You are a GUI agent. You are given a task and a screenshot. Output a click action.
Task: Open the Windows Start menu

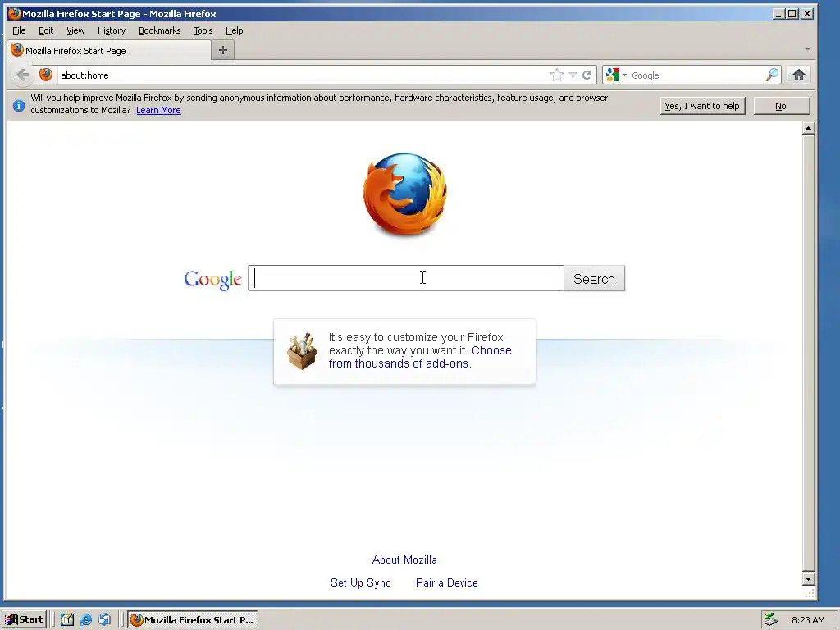(24, 620)
